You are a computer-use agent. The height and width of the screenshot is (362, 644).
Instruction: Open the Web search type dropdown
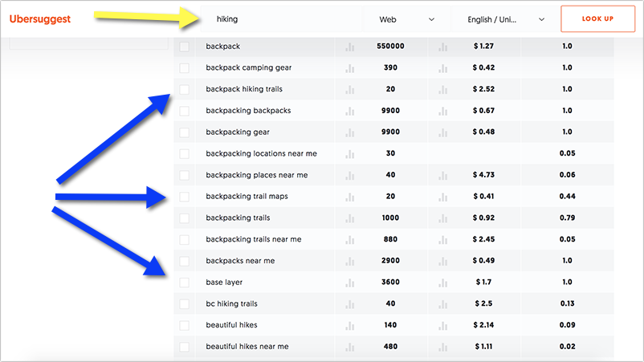(x=406, y=18)
